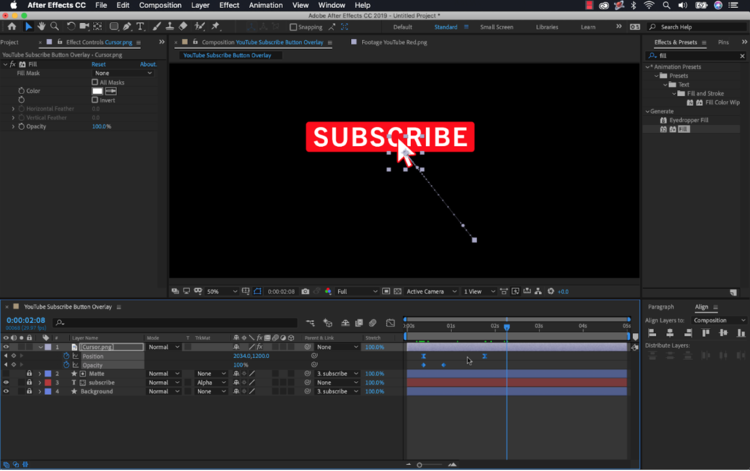Select the Selection arrow tool
The width and height of the screenshot is (750, 471).
coord(29,27)
